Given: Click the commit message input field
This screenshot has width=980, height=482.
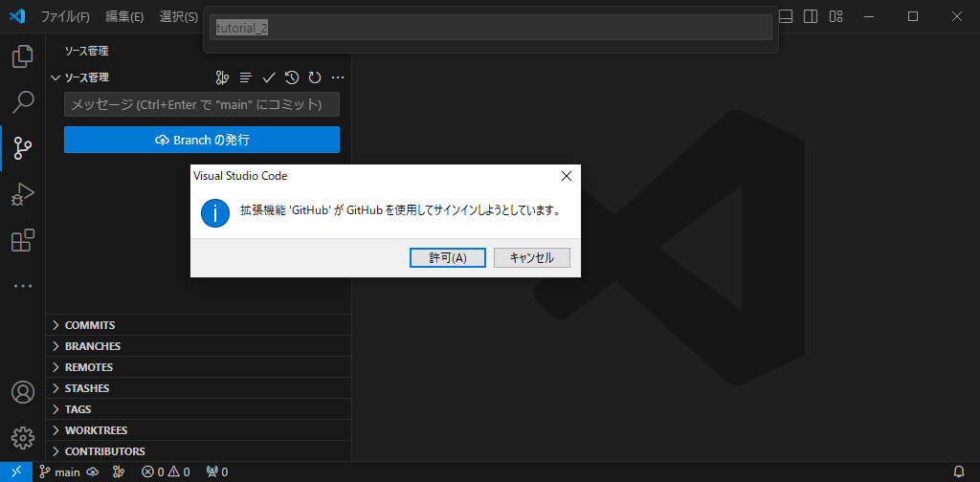Looking at the screenshot, I should point(202,104).
